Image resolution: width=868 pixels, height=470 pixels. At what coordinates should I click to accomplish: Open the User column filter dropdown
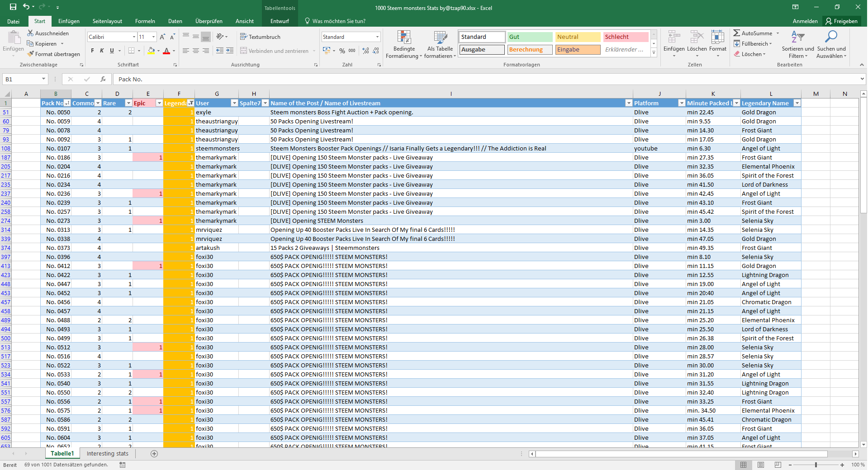[234, 103]
